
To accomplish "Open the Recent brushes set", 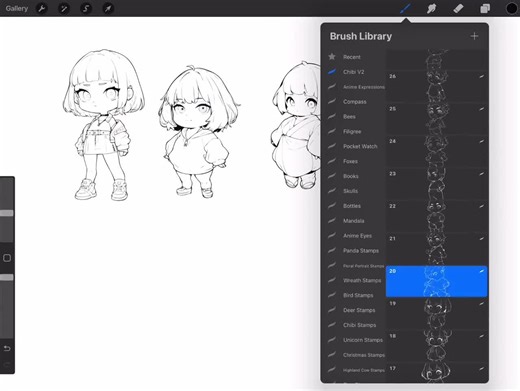I will [356, 57].
